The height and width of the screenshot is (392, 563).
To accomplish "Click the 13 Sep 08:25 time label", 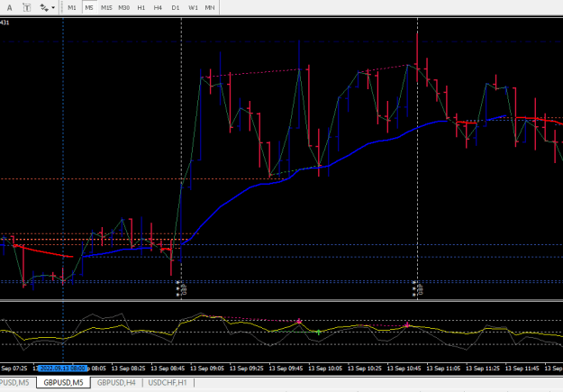I will click(129, 369).
